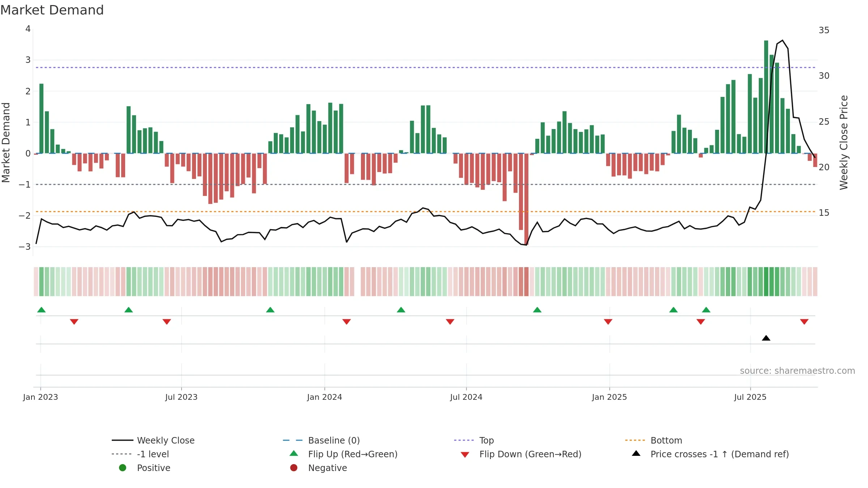Click the source: sharemaestro.com text
The width and height of the screenshot is (868, 488).
(x=797, y=371)
